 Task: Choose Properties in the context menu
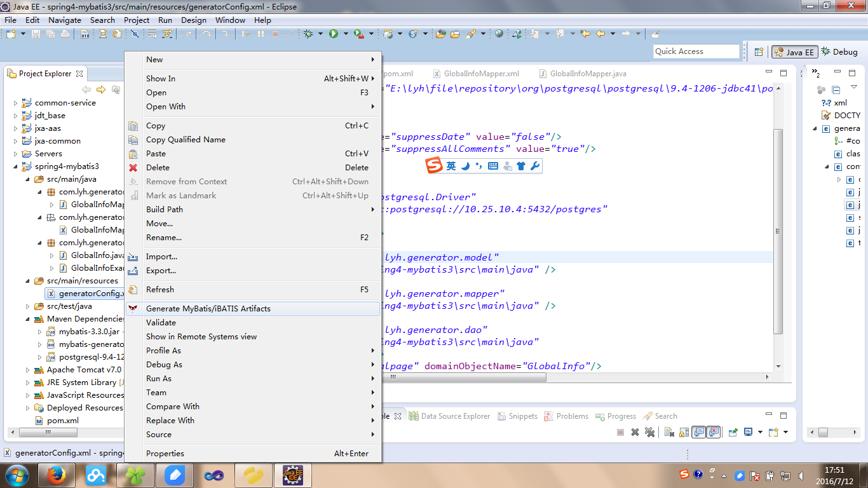point(252,453)
